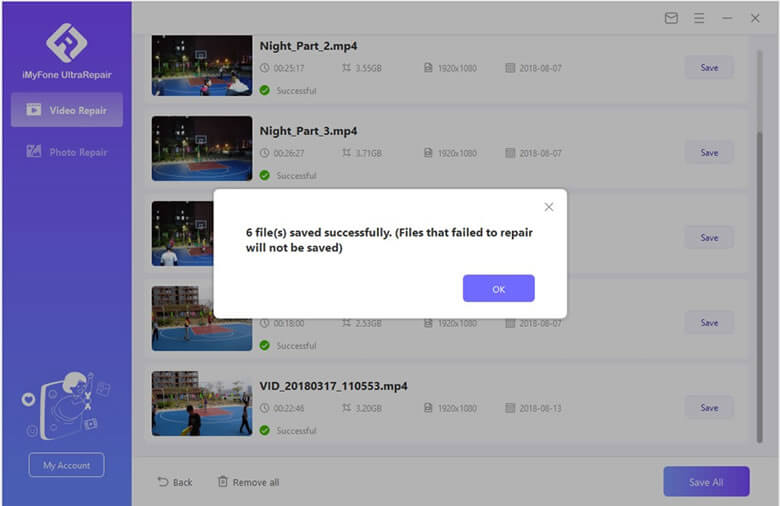This screenshot has height=506, width=780.
Task: Select the Night_Part_3.mp4 video thumbnail
Action: point(202,148)
